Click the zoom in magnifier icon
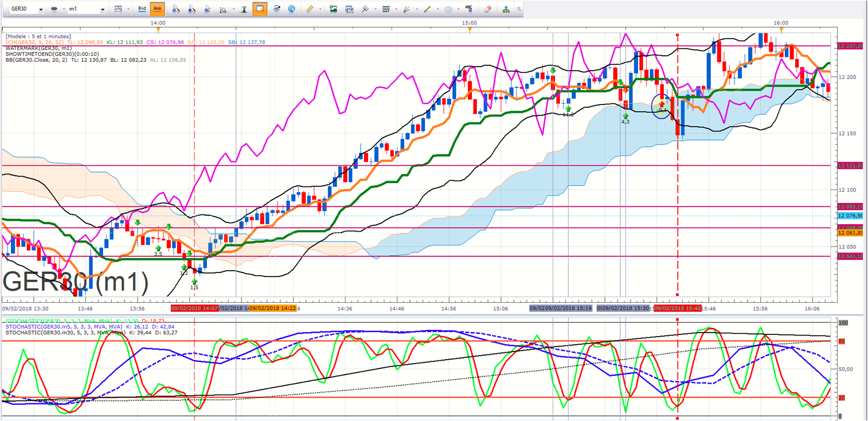868x421 pixels. [176, 10]
